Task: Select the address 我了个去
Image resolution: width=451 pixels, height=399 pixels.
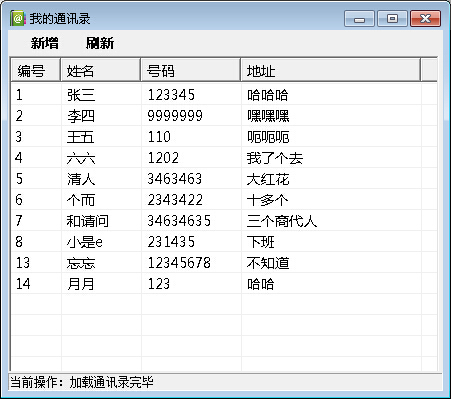Action: 275,158
